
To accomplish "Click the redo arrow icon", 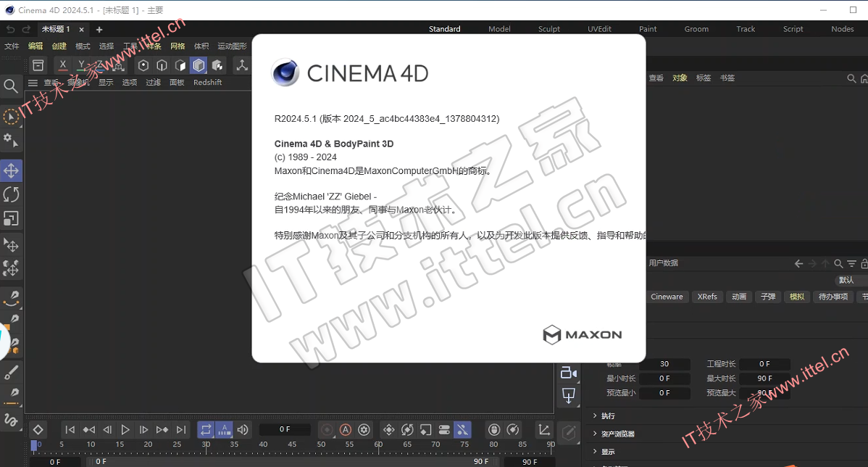I will click(26, 29).
